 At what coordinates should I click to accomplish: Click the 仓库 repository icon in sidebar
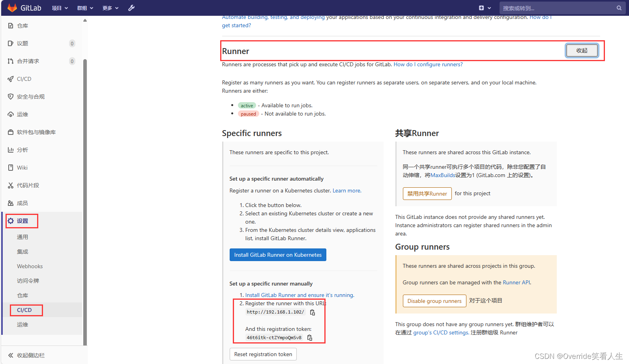(11, 26)
